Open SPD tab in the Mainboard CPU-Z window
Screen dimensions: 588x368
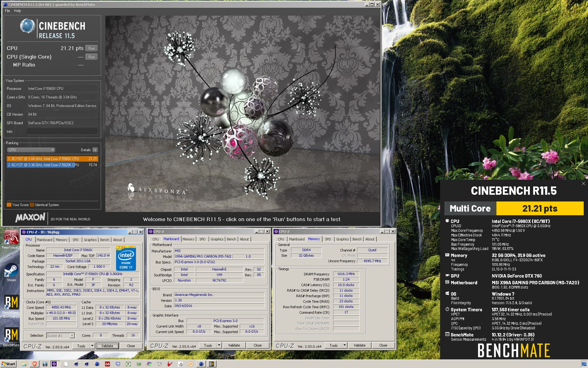pyautogui.click(x=202, y=239)
